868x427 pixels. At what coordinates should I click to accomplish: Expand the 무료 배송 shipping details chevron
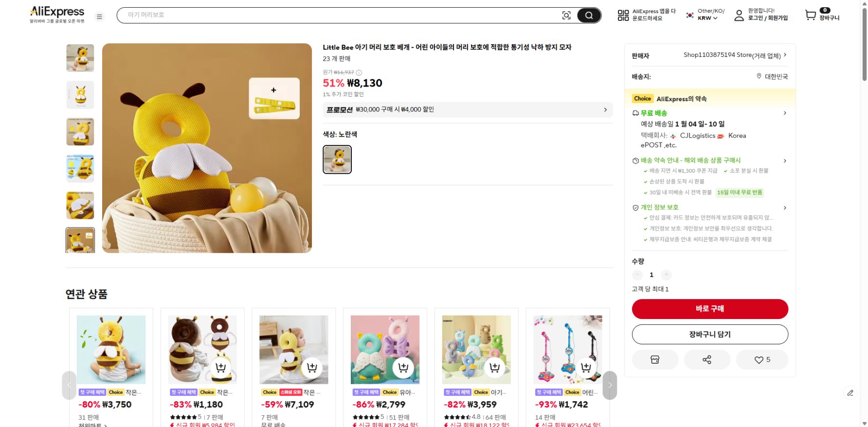tap(785, 113)
